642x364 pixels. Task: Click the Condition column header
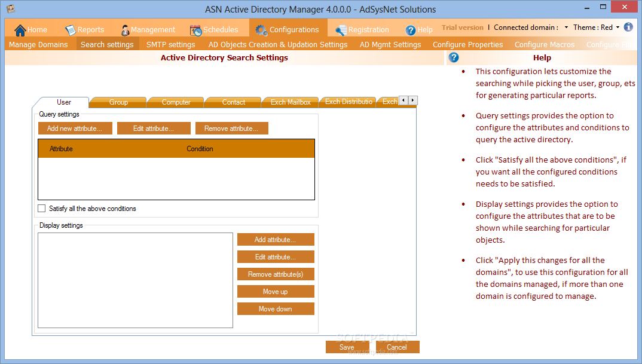pyautogui.click(x=200, y=149)
